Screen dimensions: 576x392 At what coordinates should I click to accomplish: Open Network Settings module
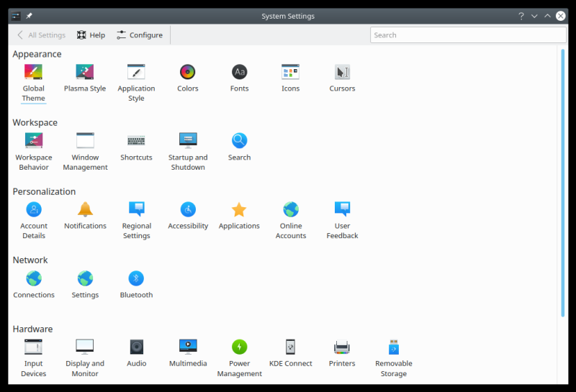(85, 284)
